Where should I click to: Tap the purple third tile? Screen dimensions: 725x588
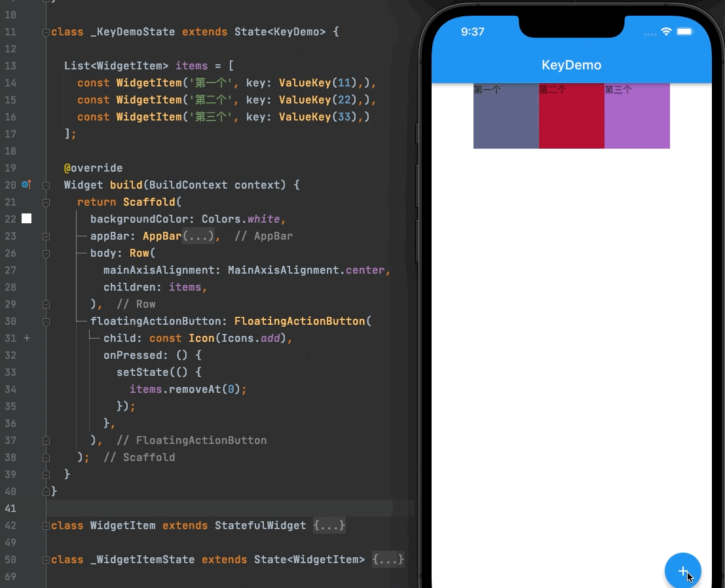coord(637,116)
